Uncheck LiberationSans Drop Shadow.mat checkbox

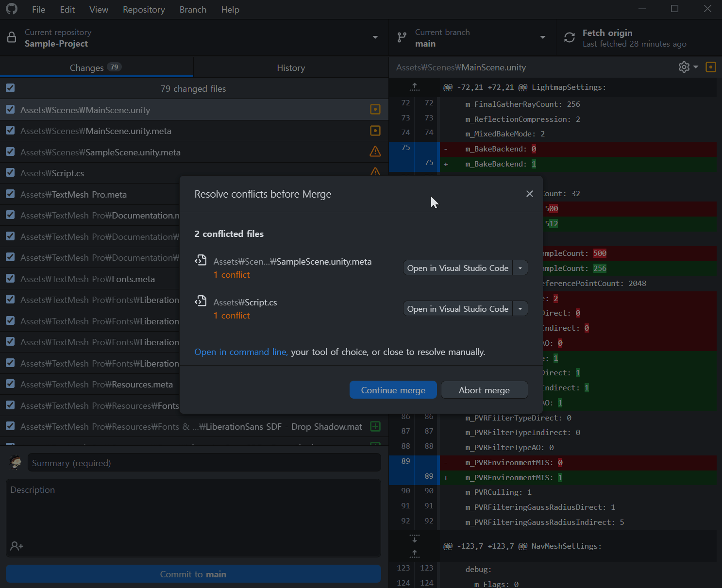[x=10, y=426]
